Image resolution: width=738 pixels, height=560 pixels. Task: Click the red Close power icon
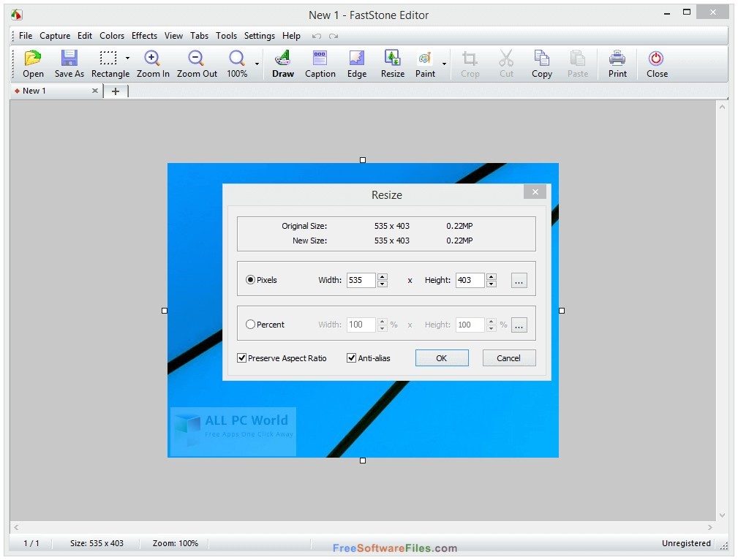click(x=655, y=58)
